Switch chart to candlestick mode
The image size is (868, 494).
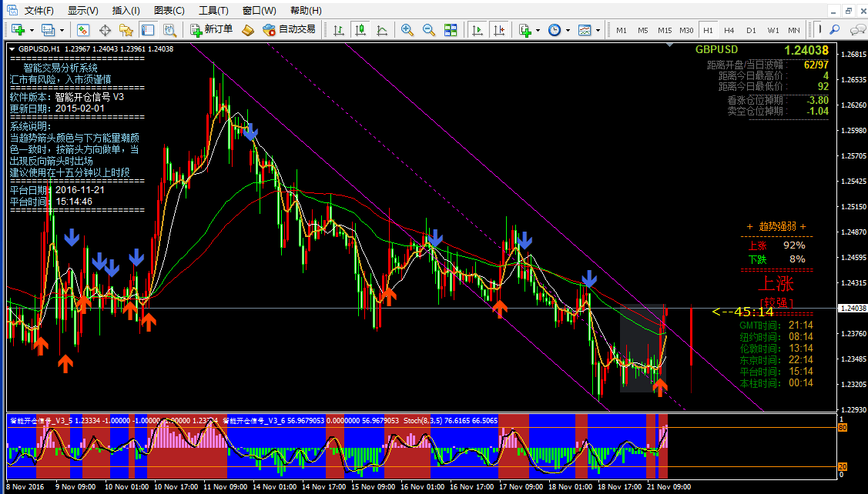point(360,30)
